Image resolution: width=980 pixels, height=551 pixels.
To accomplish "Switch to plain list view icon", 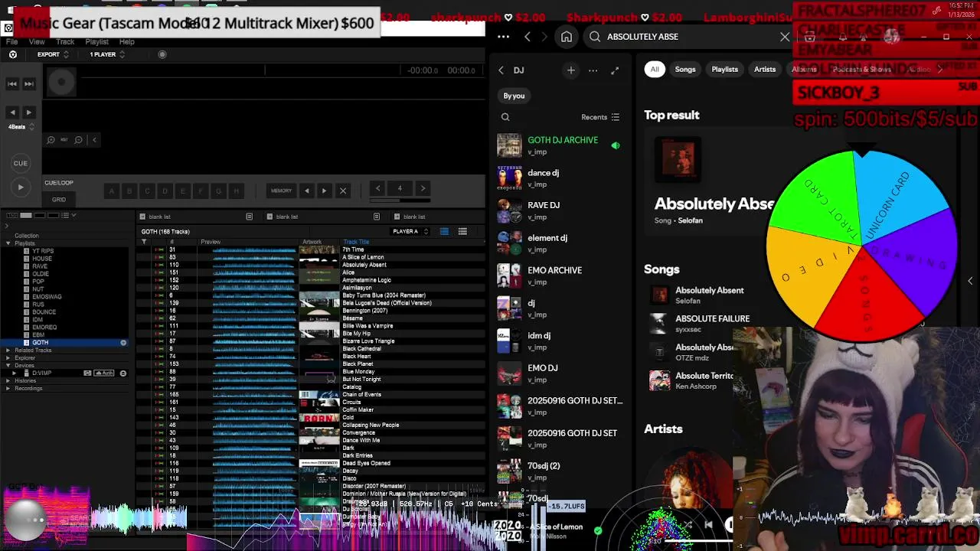I will tap(462, 231).
